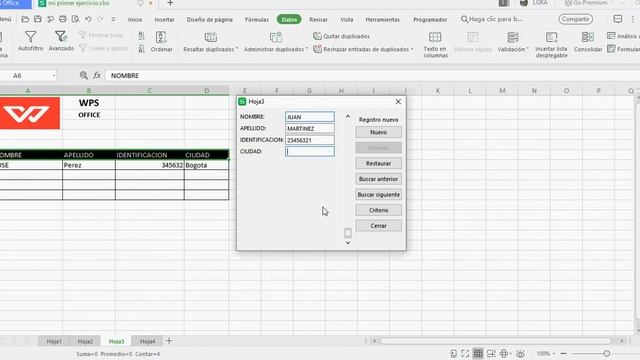Click the zoom slider handle in status bar

tap(607, 353)
